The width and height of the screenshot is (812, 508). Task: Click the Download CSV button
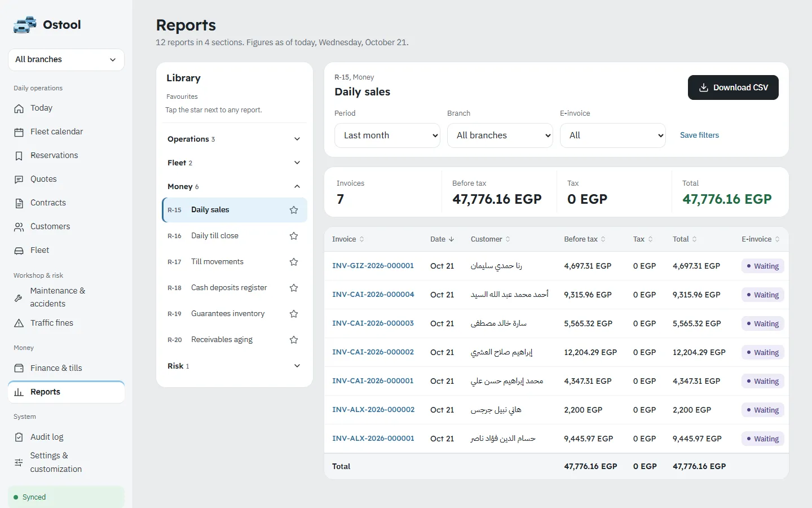pyautogui.click(x=733, y=87)
